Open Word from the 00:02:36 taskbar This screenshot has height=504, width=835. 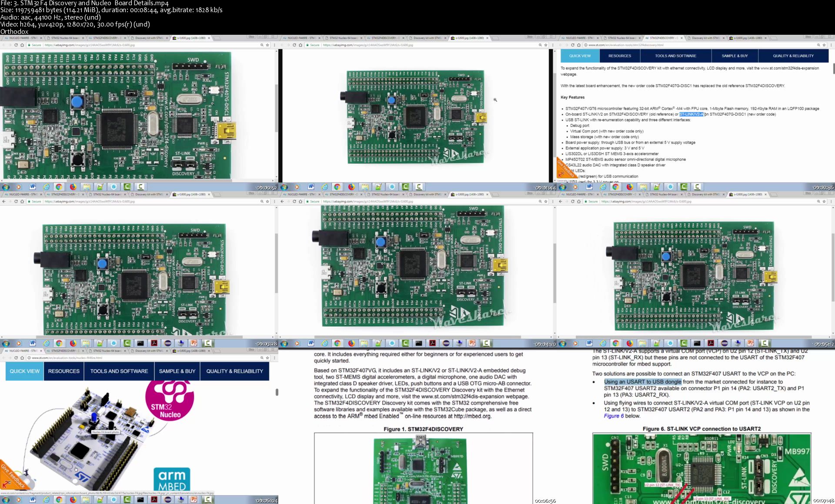589,187
